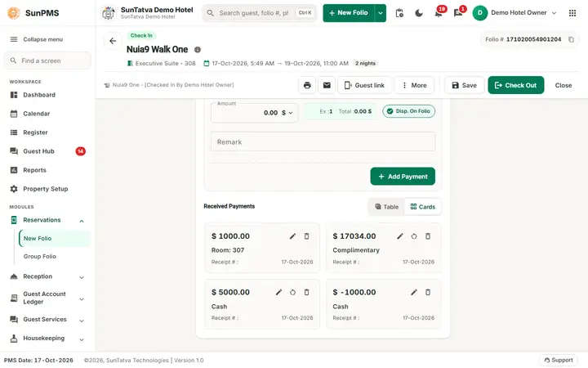Switch received payments to Table view
Screen dimensions: 588x368
(386, 207)
